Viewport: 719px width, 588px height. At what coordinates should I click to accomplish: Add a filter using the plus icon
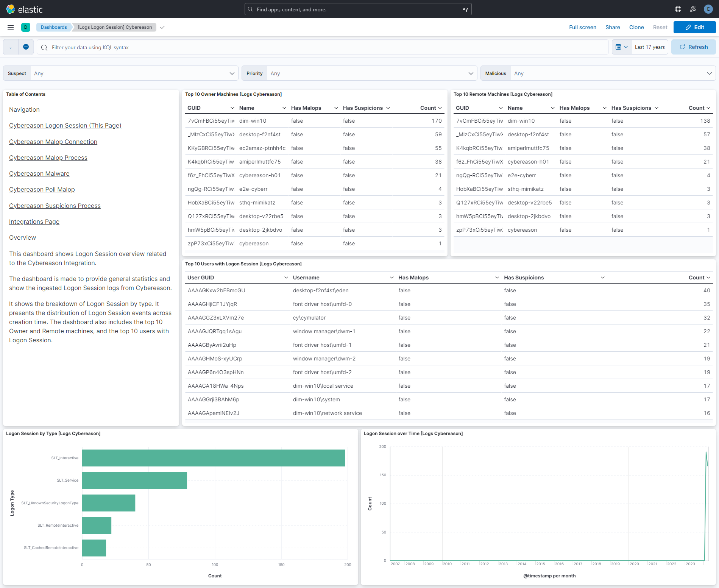(26, 47)
